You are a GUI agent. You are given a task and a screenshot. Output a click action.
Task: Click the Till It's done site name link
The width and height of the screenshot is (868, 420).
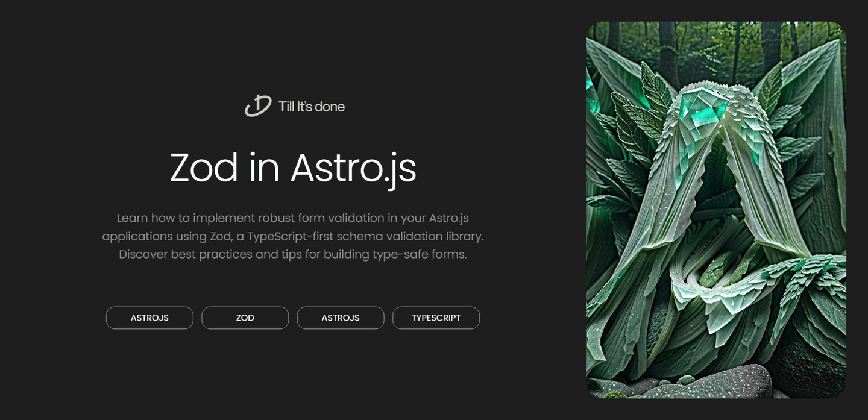[x=311, y=107]
